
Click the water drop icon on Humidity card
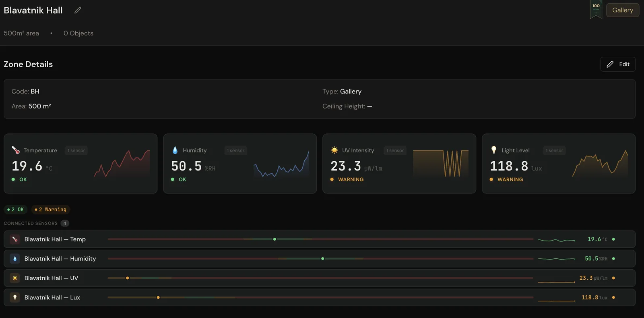coord(175,150)
